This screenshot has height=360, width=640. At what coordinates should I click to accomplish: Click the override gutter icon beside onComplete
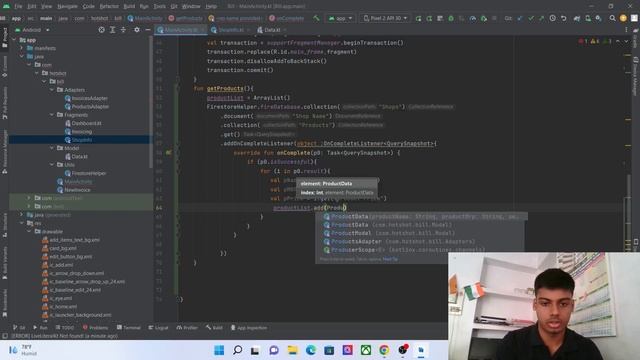point(169,153)
